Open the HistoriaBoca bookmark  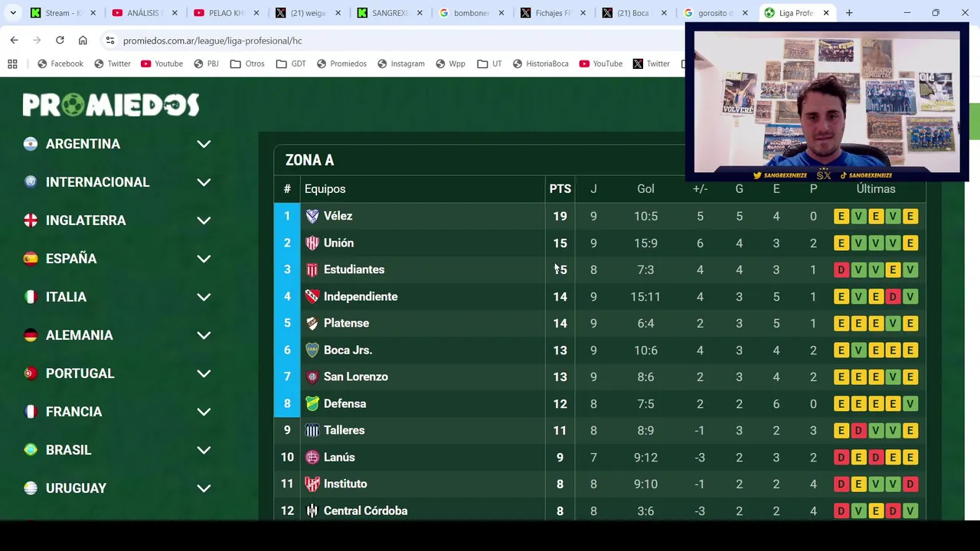[541, 64]
